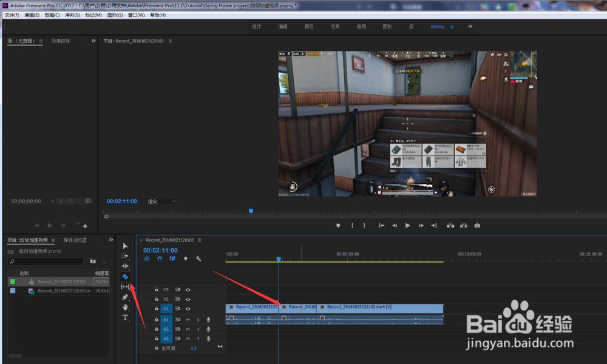The height and width of the screenshot is (364, 607).
Task: Play the program monitor video
Action: tap(408, 226)
